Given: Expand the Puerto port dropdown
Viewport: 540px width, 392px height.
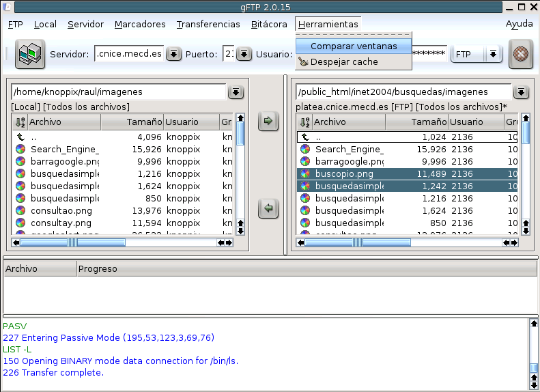Looking at the screenshot, I should [244, 54].
